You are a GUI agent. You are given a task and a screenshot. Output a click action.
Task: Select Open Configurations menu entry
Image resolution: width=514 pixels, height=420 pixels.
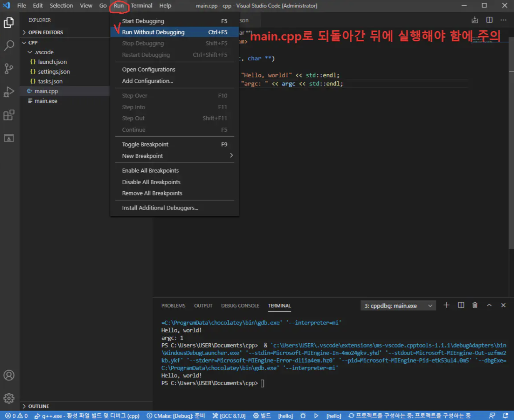(x=175, y=69)
